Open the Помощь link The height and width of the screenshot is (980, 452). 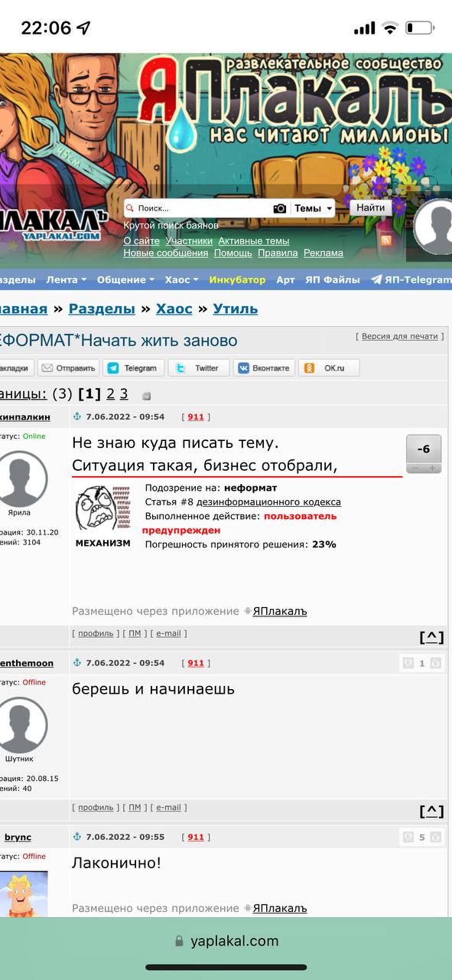(233, 253)
